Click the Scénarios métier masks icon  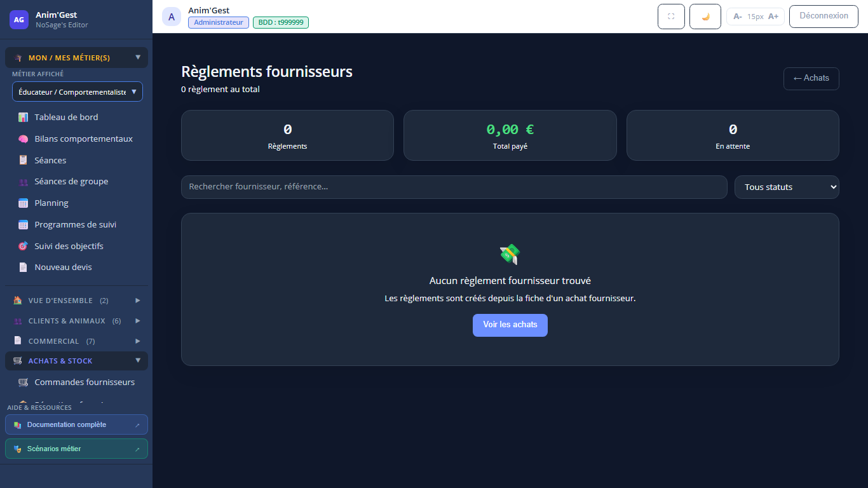point(18,449)
